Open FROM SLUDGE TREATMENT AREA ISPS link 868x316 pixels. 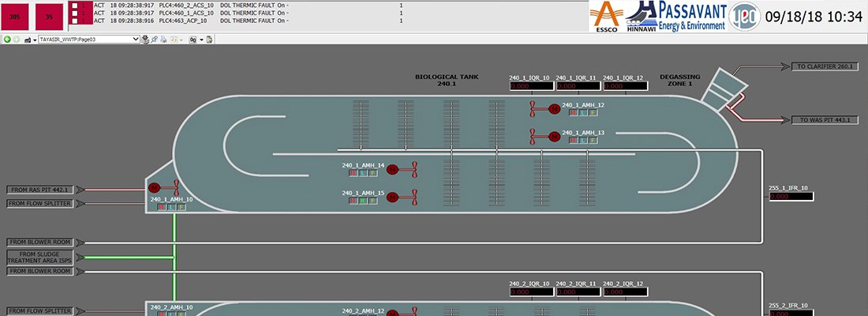click(x=40, y=257)
